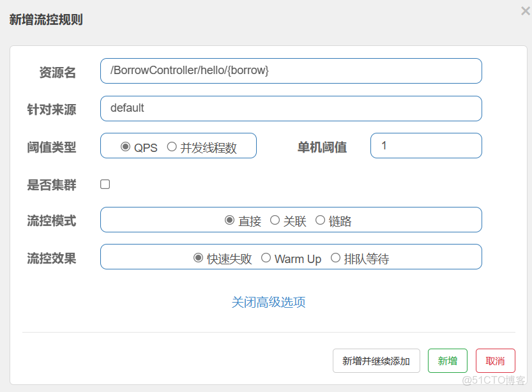Click the 针对来源 input field
The height and width of the screenshot is (392, 532).
tap(291, 109)
